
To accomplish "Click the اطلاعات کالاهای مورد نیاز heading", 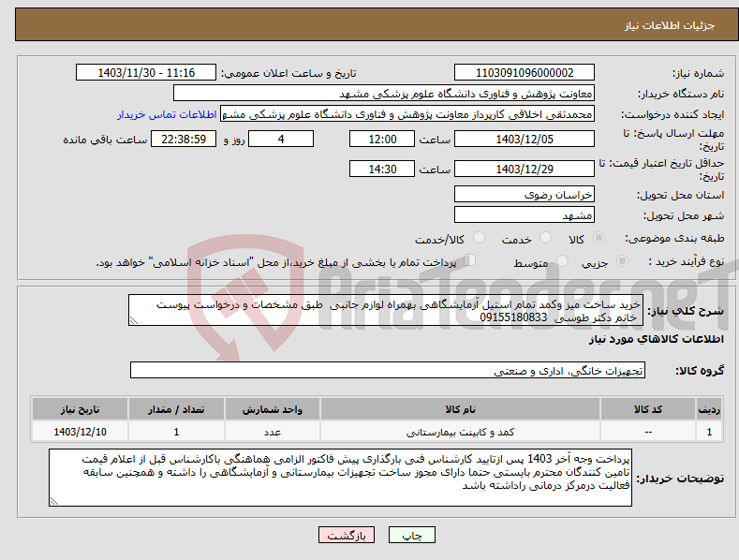I will pos(656,339).
